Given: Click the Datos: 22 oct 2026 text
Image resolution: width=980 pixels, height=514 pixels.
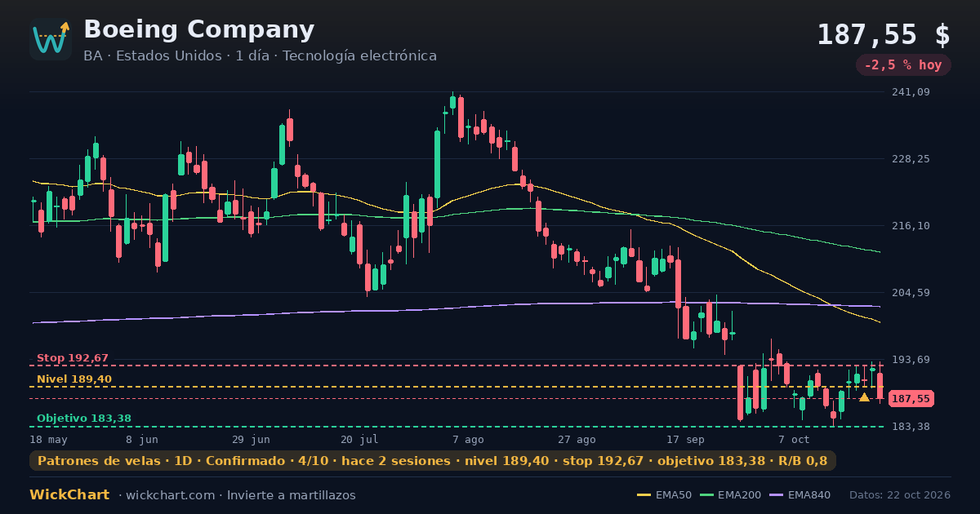Looking at the screenshot, I should [900, 495].
